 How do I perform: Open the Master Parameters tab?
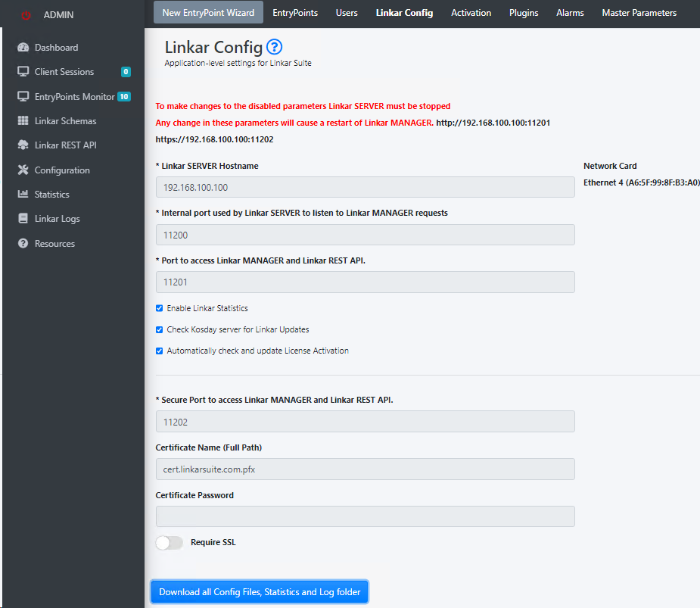[x=639, y=13]
